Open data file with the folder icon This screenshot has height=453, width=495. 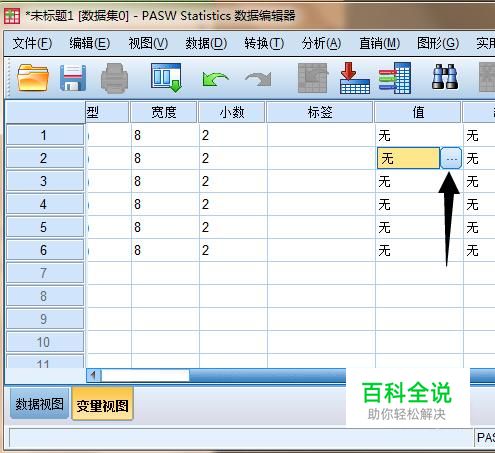[33, 78]
